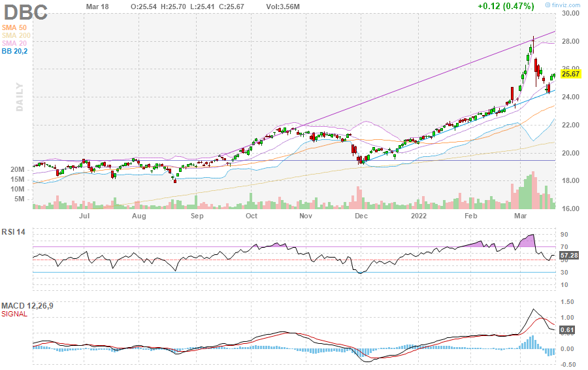Click the yellow 25.67 current price tag
This screenshot has height=370, width=588.
[x=570, y=74]
